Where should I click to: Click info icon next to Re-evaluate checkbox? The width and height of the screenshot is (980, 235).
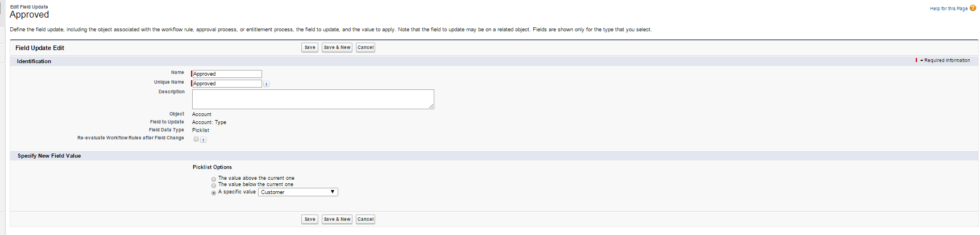(x=204, y=139)
